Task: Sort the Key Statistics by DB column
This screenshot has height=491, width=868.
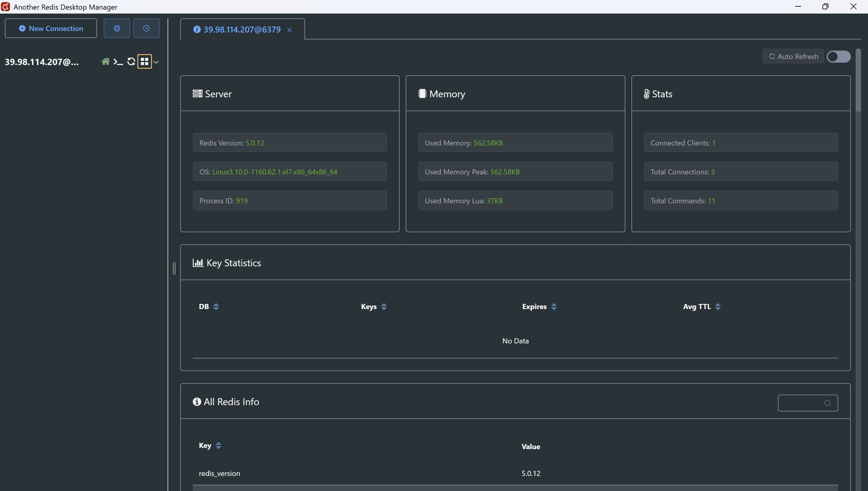Action: click(216, 307)
